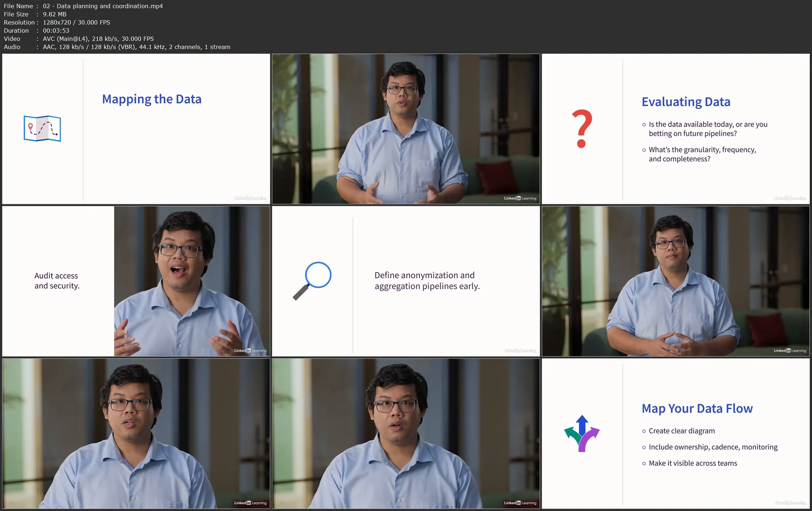Click 'Define anonymization and aggregation pipelines' text
812x511 pixels.
[427, 281]
